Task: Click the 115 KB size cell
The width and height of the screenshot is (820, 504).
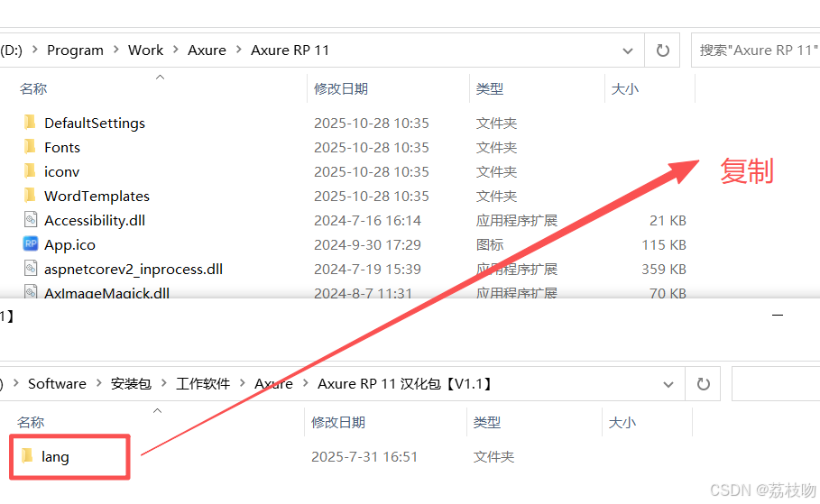Action: click(664, 244)
